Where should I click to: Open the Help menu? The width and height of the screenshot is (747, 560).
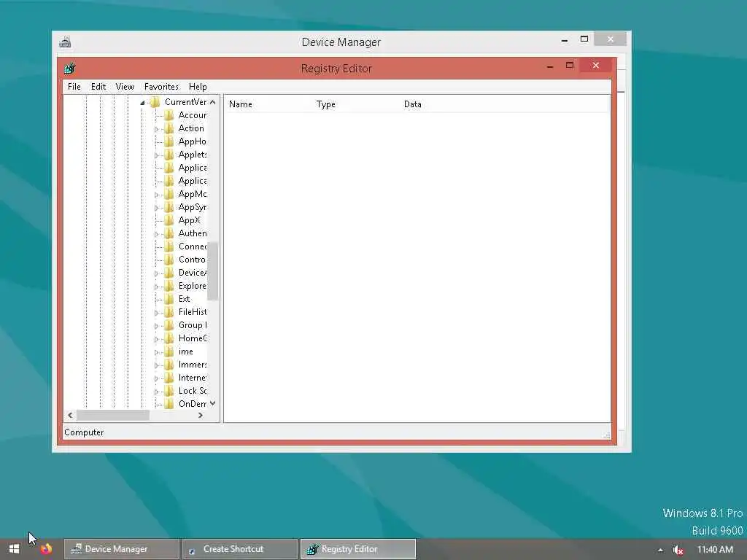[198, 87]
